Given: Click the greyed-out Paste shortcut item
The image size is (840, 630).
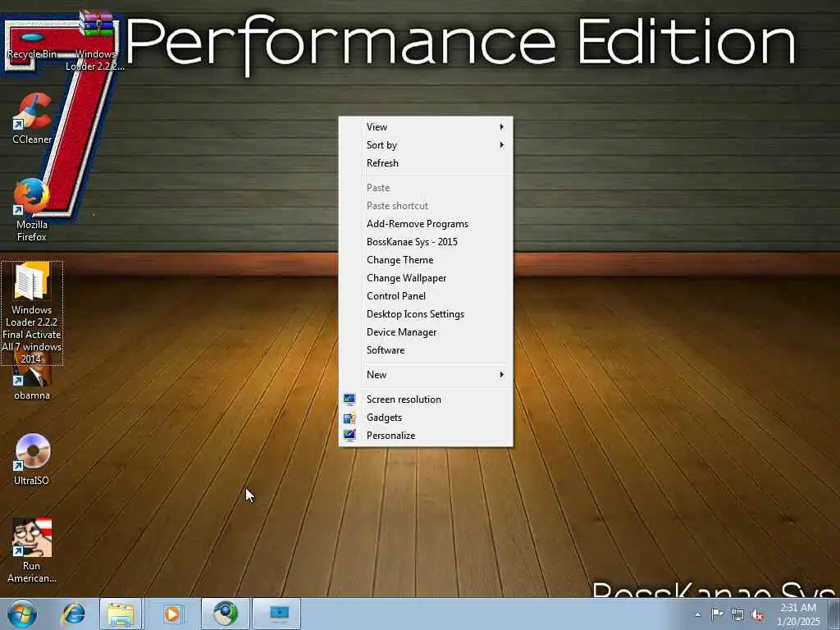Looking at the screenshot, I should pyautogui.click(x=426, y=206).
